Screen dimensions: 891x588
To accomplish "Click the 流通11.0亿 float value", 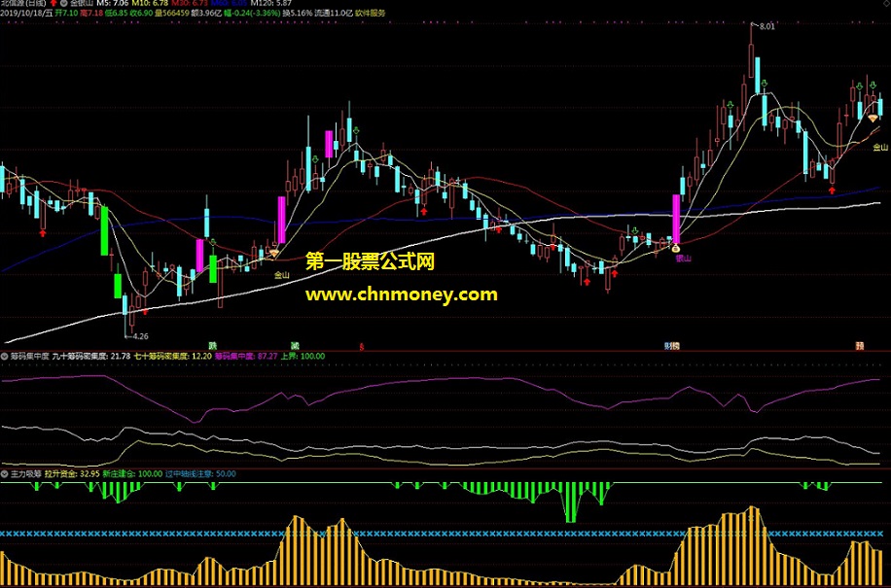I will coord(334,13).
